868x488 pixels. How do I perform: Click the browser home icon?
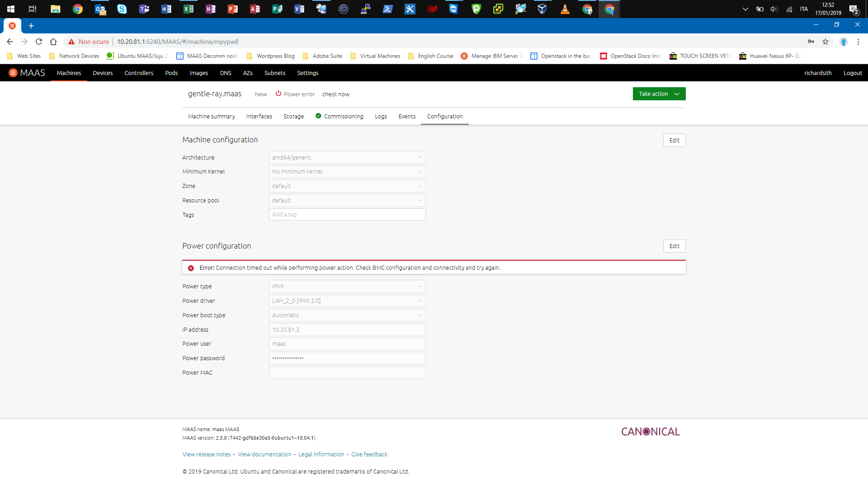53,42
